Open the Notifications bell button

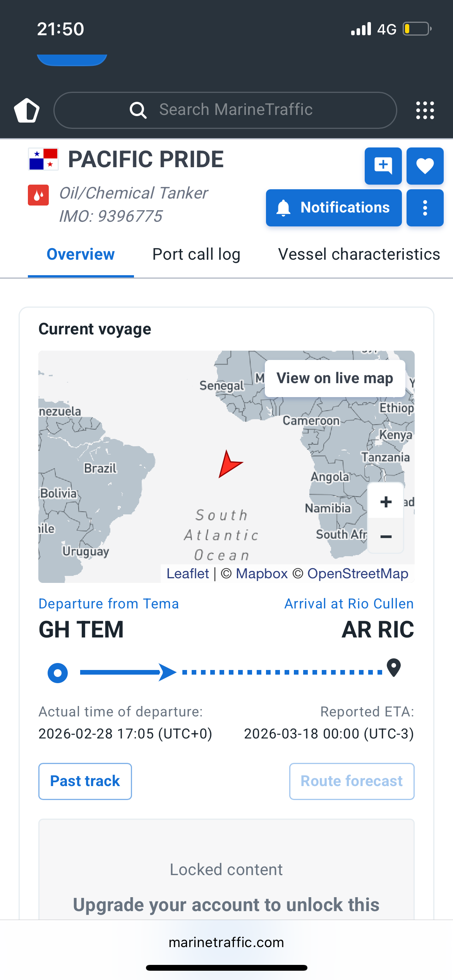(x=334, y=208)
